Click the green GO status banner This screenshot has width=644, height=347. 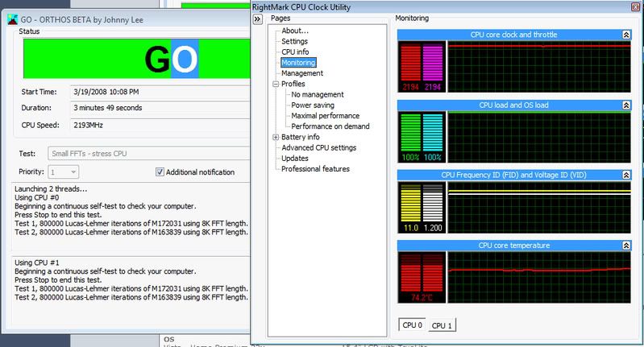point(136,59)
